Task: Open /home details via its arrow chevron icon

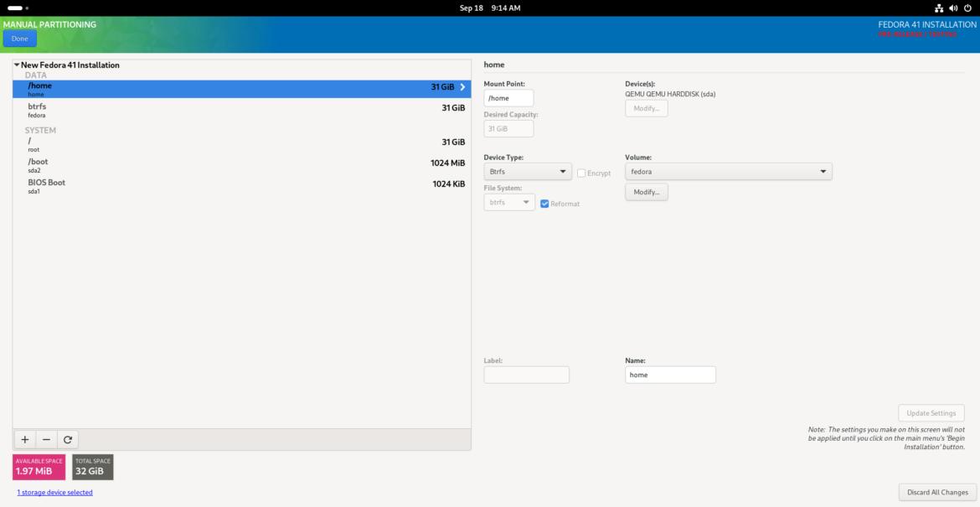Action: click(462, 86)
